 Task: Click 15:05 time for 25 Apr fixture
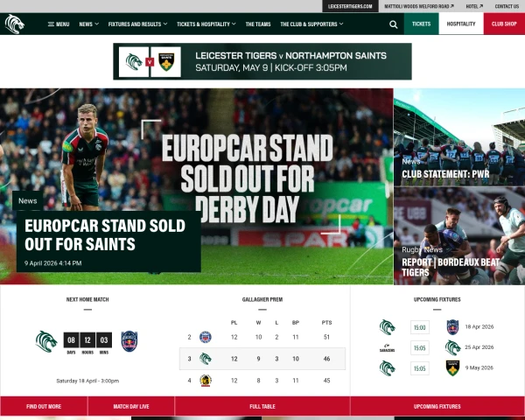pos(420,348)
